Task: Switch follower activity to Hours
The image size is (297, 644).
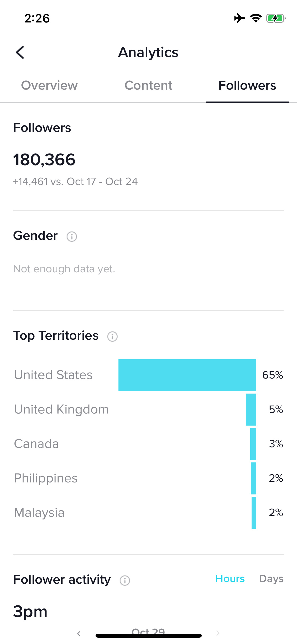Action: (x=230, y=579)
